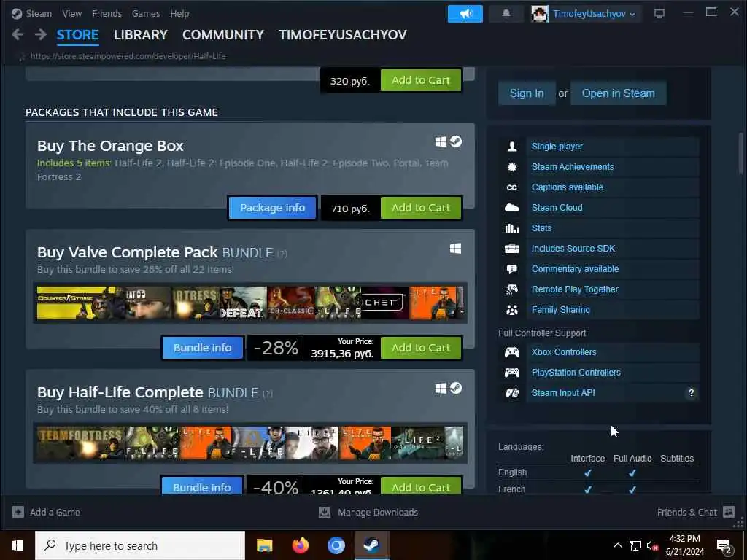The width and height of the screenshot is (747, 560).
Task: Click the Open in Steam button
Action: [x=619, y=93]
